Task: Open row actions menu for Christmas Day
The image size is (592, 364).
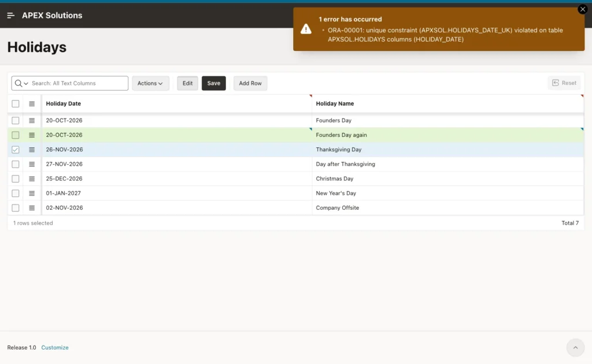Action: [x=32, y=179]
